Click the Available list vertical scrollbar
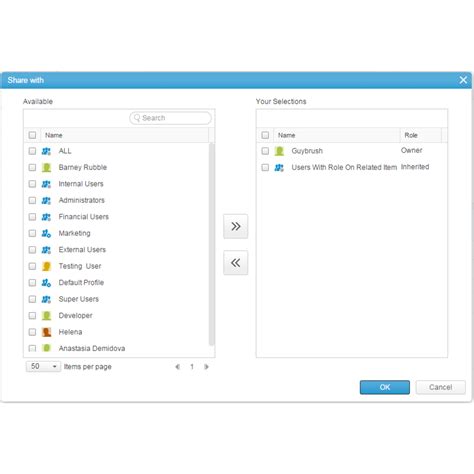This screenshot has width=474, height=474. [x=211, y=244]
